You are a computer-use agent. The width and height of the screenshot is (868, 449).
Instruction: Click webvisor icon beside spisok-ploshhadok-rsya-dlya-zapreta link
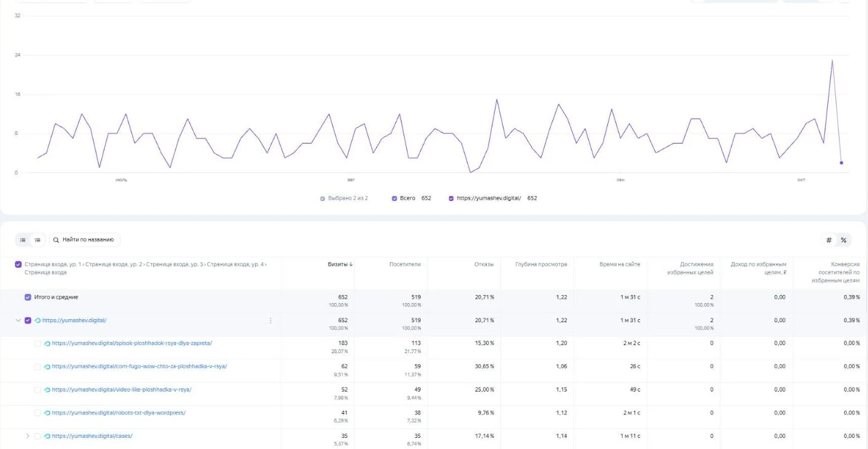48,343
